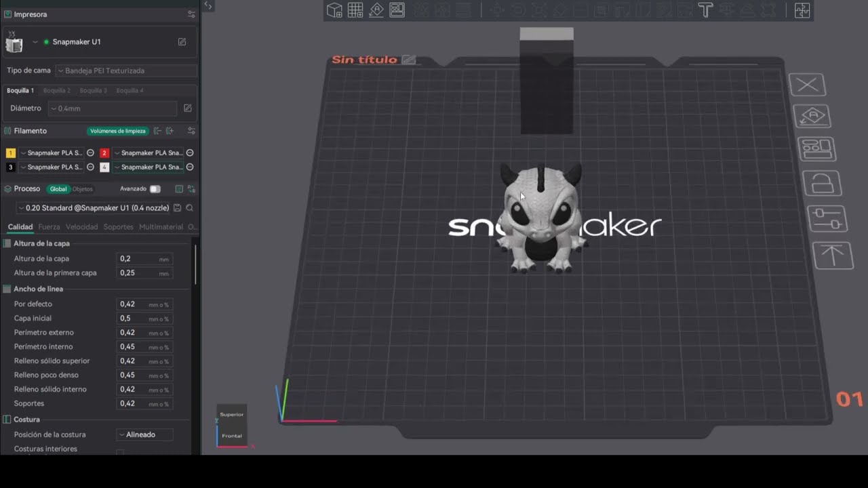Viewport: 868px width, 488px height.
Task: Click the remove filament icon
Action: coord(157,131)
